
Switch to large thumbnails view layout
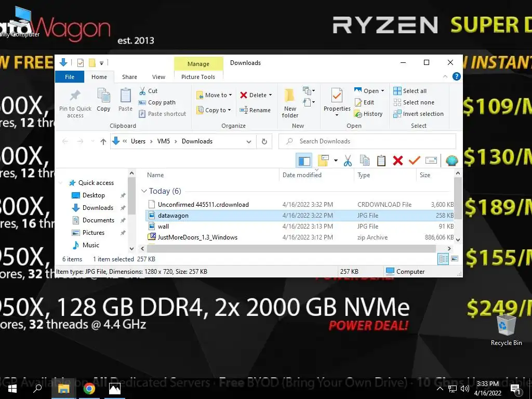pyautogui.click(x=455, y=259)
